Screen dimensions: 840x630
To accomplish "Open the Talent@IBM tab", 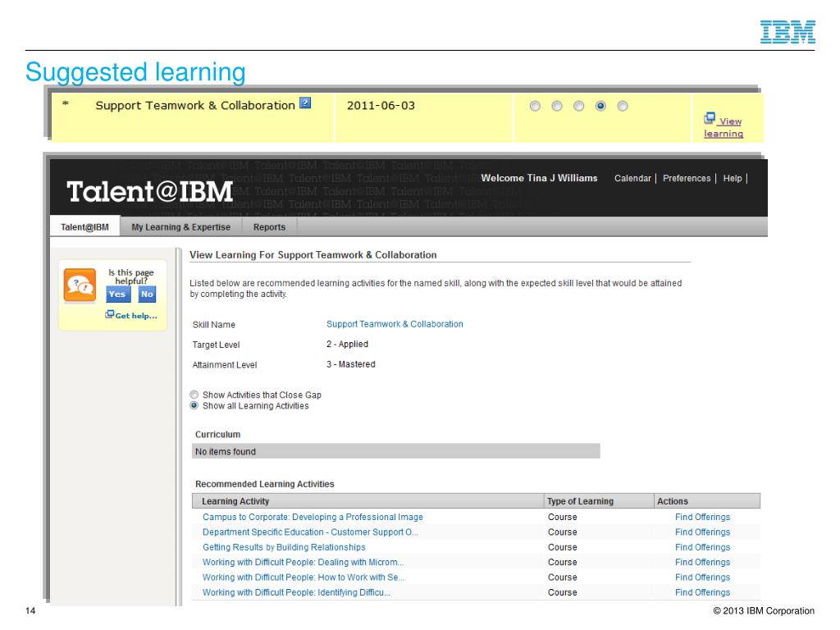I will click(84, 226).
